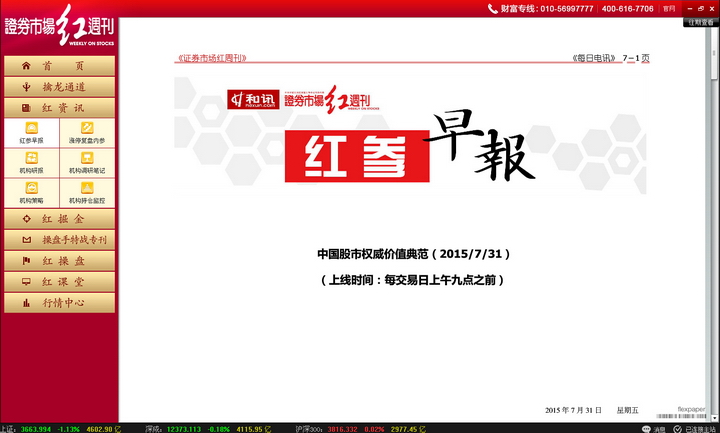
Task: Click the 沪深300 index value 3816.332
Action: point(342,429)
